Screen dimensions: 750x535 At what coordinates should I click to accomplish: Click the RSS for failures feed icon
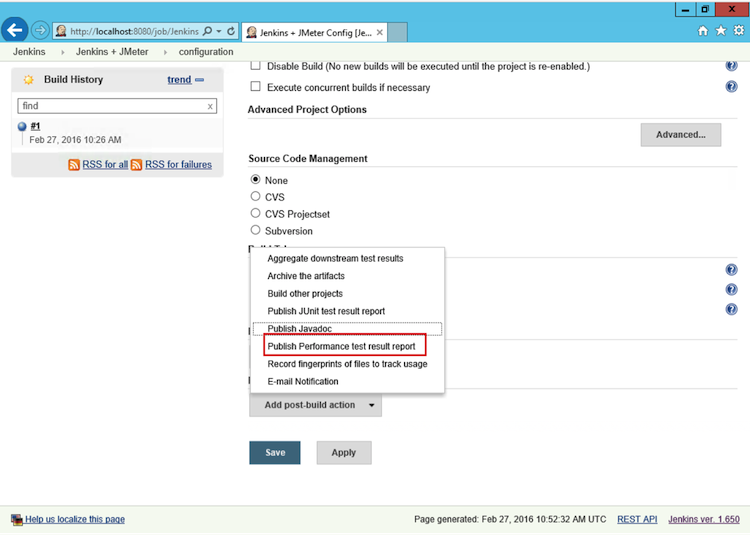[136, 165]
